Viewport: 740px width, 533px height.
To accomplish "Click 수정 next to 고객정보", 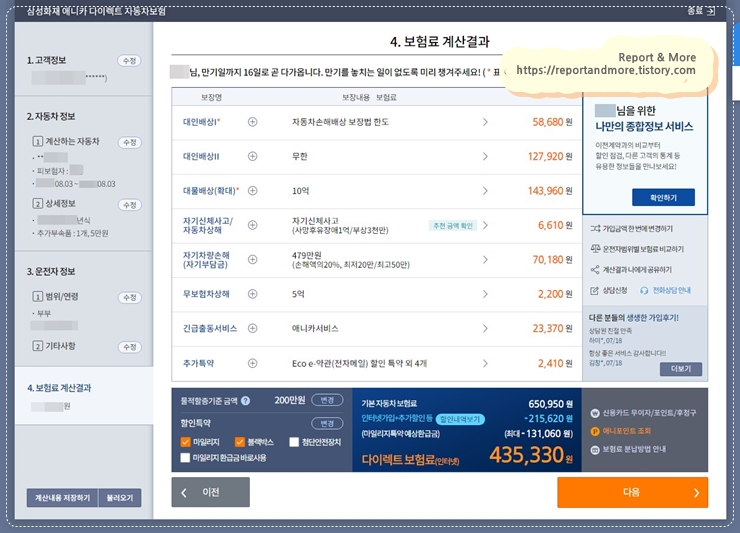I will pyautogui.click(x=129, y=61).
